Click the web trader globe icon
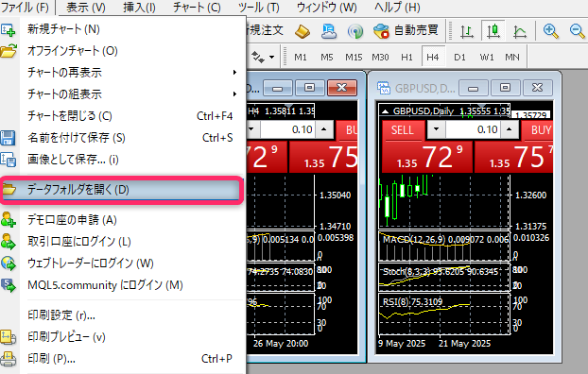The image size is (588, 374). click(9, 263)
